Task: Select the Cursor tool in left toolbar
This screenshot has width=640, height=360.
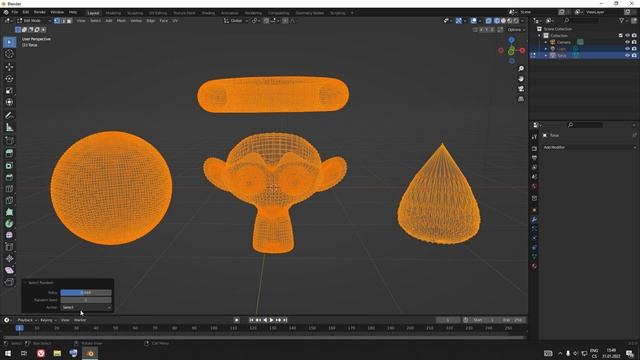Action: (9, 54)
